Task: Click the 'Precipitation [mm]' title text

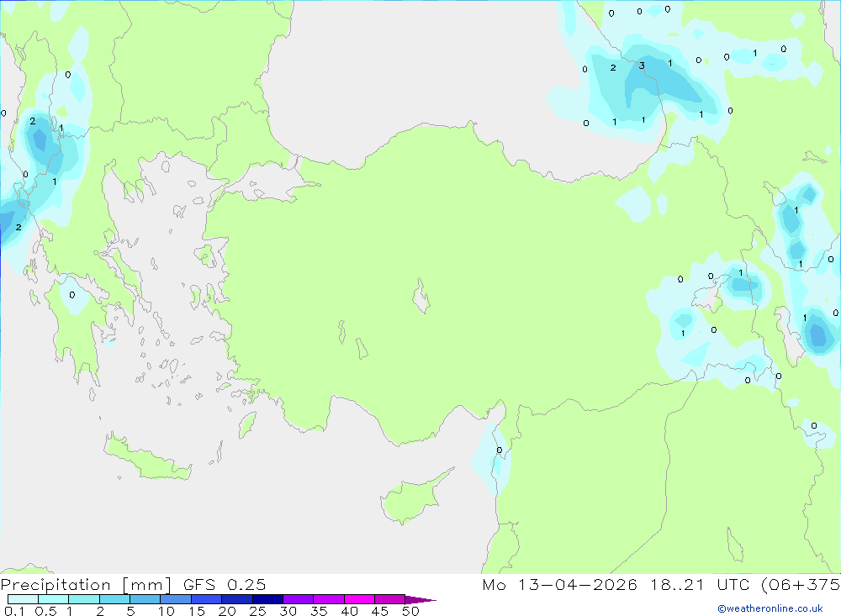Action: tap(86, 585)
